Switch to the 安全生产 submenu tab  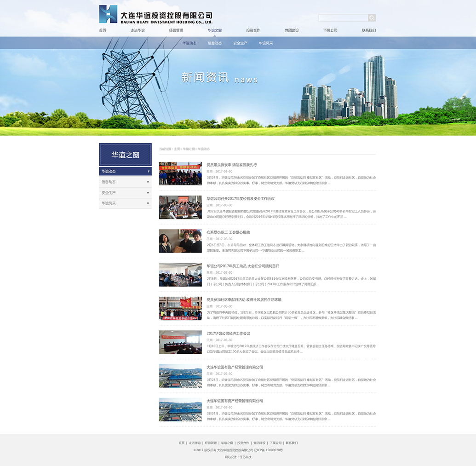(240, 43)
